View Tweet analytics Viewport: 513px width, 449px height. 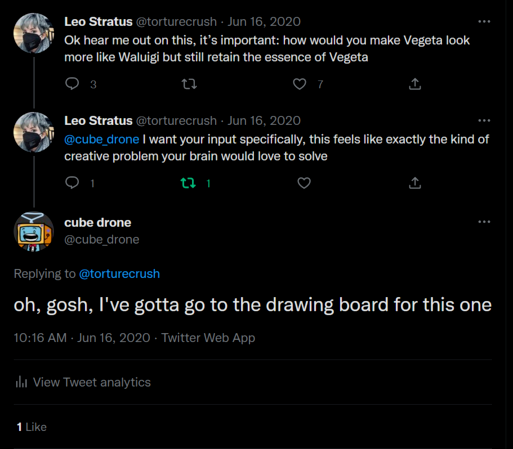click(83, 382)
